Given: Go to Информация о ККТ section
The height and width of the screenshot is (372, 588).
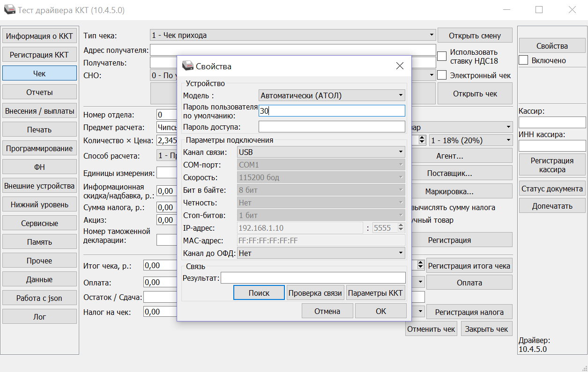Looking at the screenshot, I should (x=39, y=36).
